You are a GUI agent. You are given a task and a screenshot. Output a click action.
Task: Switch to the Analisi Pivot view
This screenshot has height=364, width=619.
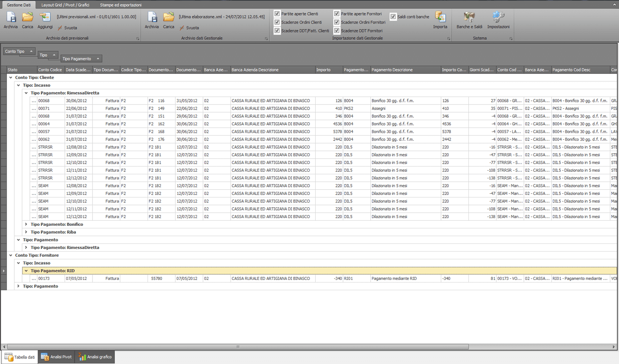pyautogui.click(x=56, y=356)
